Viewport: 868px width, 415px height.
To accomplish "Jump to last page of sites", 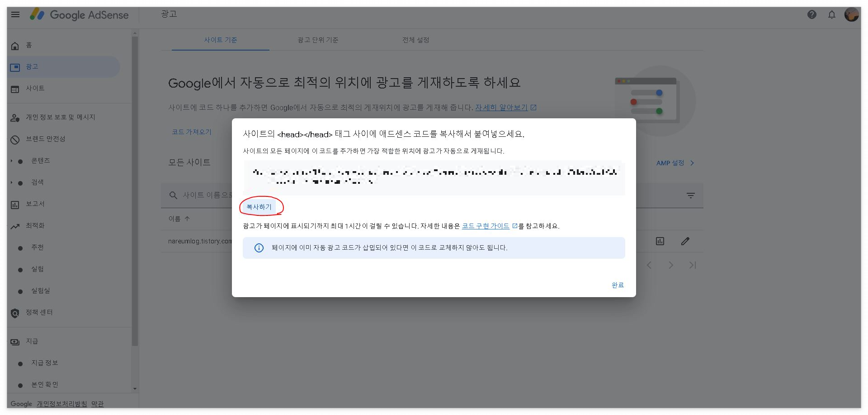I will pos(693,265).
